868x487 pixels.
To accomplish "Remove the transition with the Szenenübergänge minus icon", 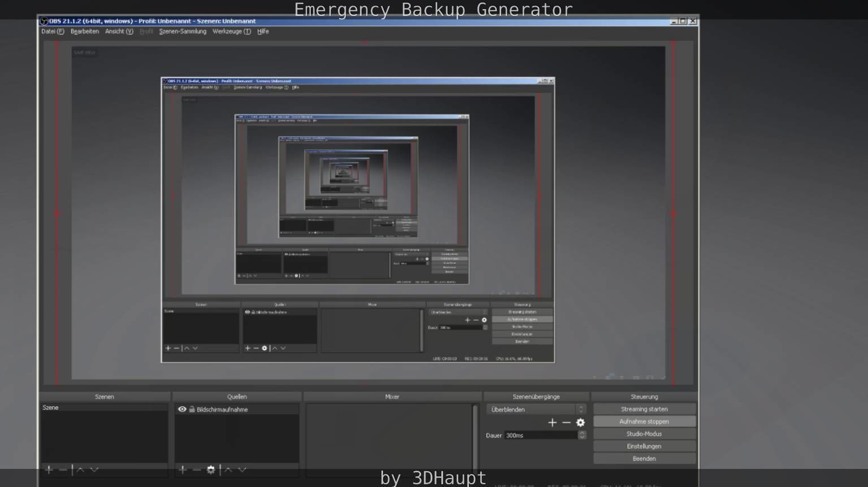I will pyautogui.click(x=566, y=423).
